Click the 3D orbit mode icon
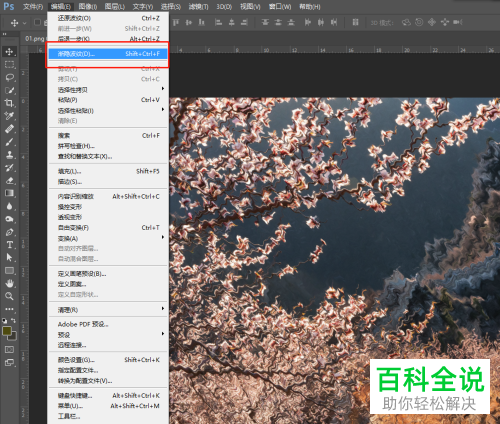Image resolution: width=500 pixels, height=424 pixels. click(x=406, y=22)
